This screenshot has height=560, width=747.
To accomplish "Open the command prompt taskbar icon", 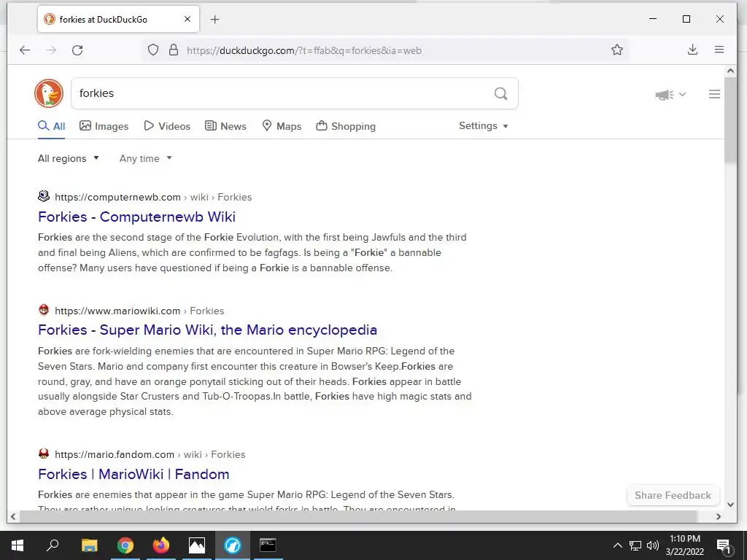I will pos(268,545).
